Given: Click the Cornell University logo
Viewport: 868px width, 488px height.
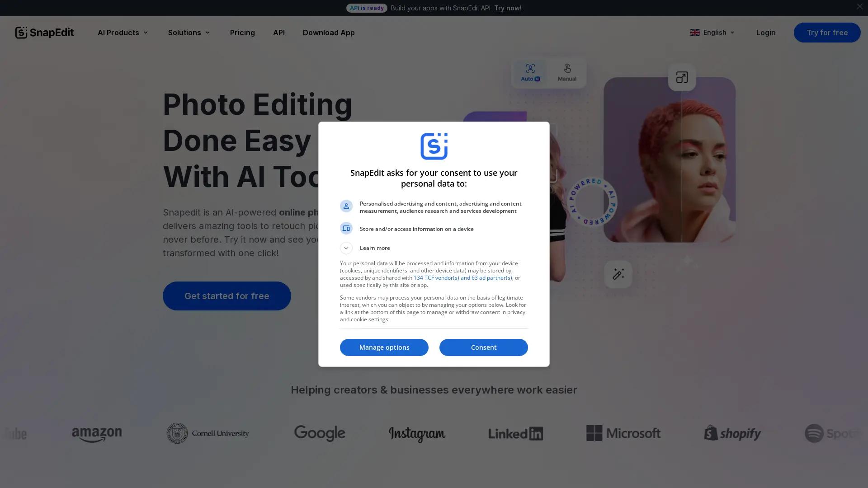Looking at the screenshot, I should pyautogui.click(x=208, y=433).
